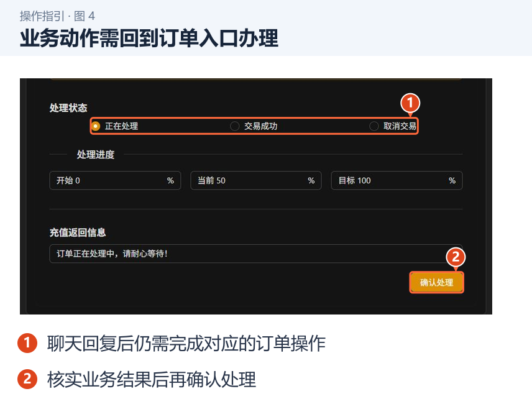Click the 开始 0 progress input field
Image resolution: width=532 pixels, height=404 pixels.
115,180
